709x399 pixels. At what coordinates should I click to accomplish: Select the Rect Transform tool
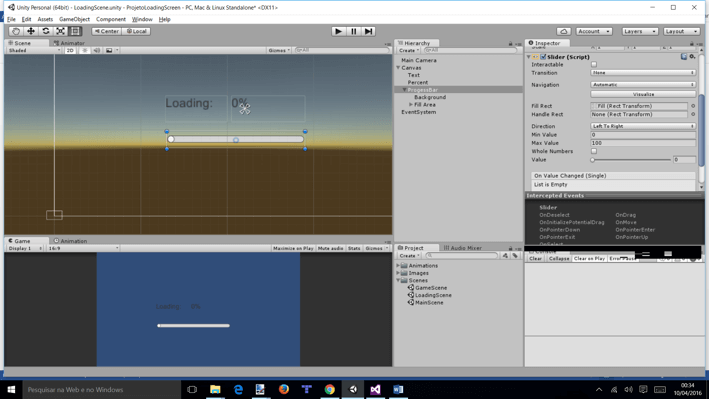pos(75,31)
